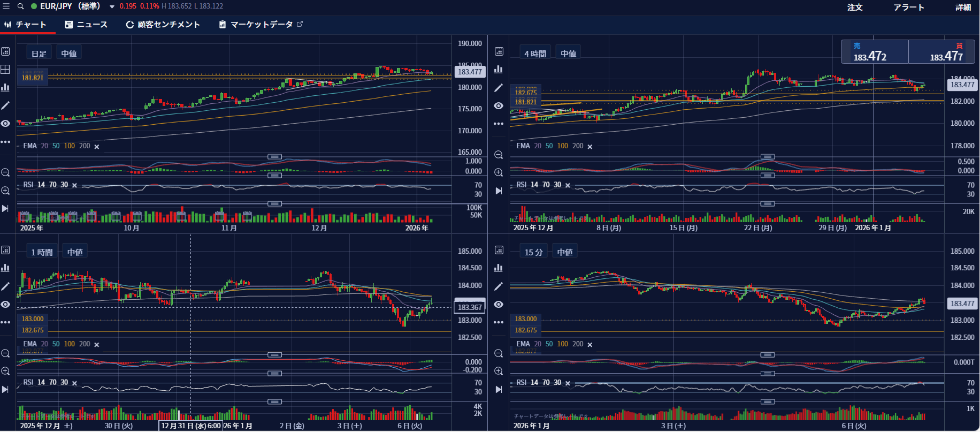Open the マーケットデータ tab

[261, 25]
